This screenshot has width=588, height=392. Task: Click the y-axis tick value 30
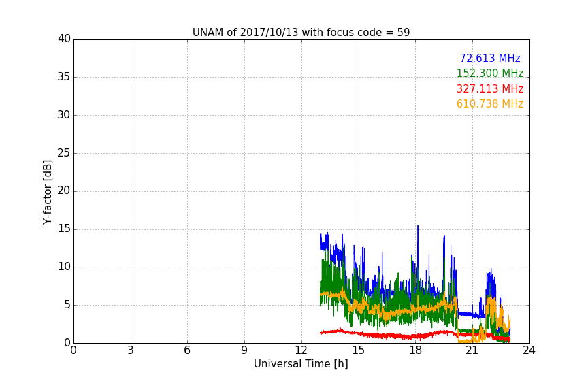(x=64, y=115)
